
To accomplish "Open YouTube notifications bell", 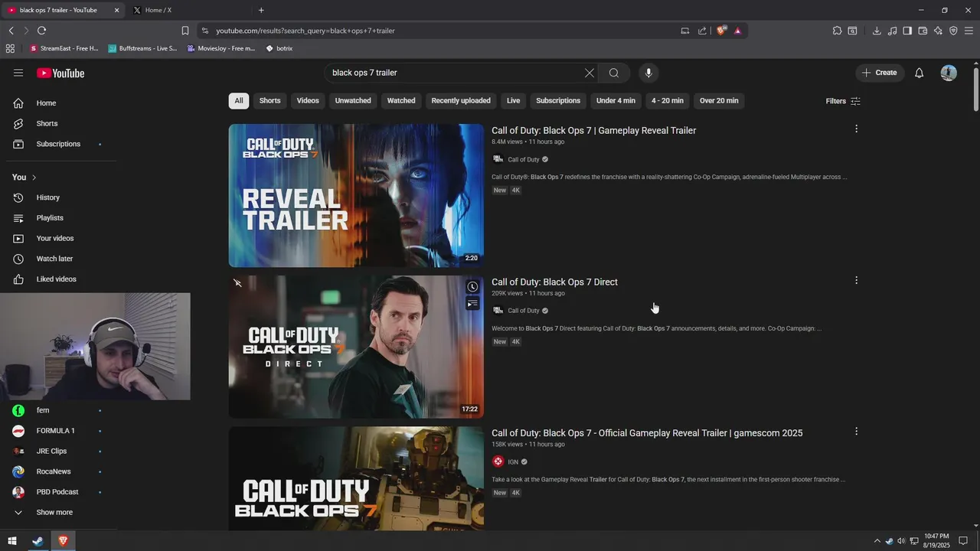I will tap(920, 73).
